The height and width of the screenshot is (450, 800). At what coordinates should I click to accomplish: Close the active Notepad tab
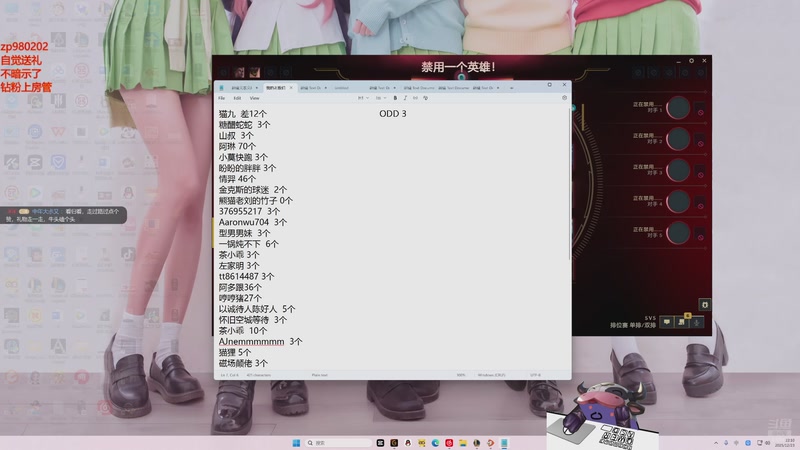point(291,88)
